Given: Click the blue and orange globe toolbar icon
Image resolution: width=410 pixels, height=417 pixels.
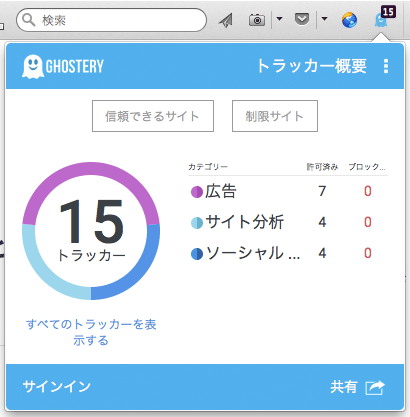Looking at the screenshot, I should pyautogui.click(x=349, y=20).
